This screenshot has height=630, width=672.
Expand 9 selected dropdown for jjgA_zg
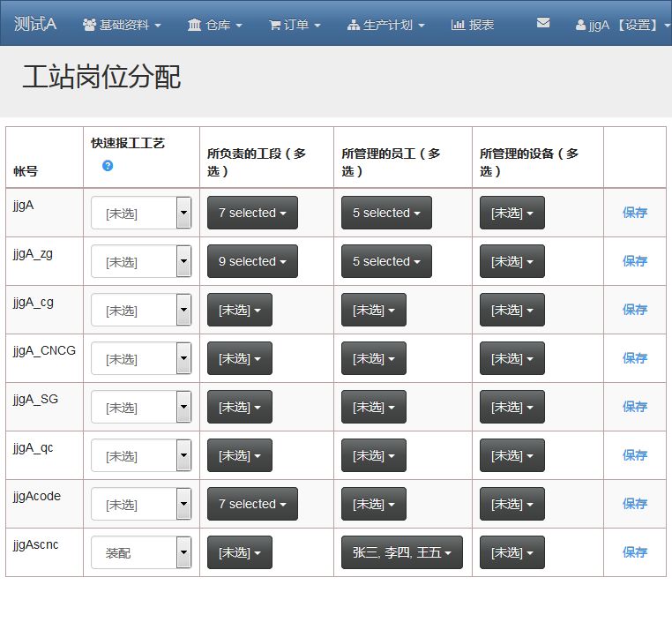point(252,261)
